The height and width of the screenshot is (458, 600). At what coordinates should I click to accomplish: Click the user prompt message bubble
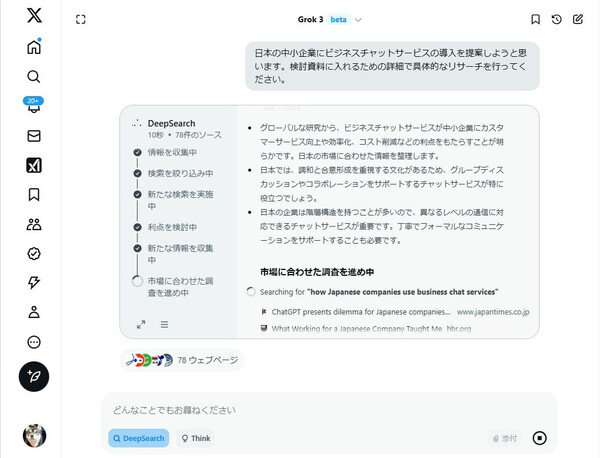click(x=392, y=66)
